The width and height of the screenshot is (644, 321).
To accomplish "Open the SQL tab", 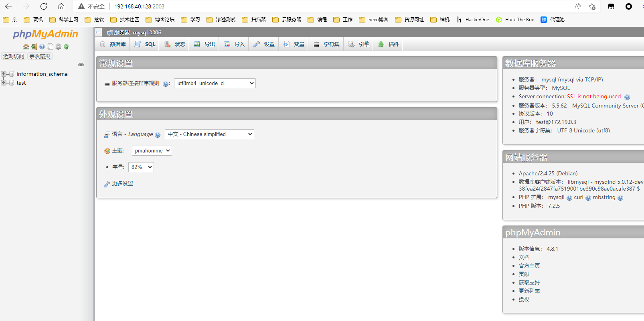I will [145, 44].
